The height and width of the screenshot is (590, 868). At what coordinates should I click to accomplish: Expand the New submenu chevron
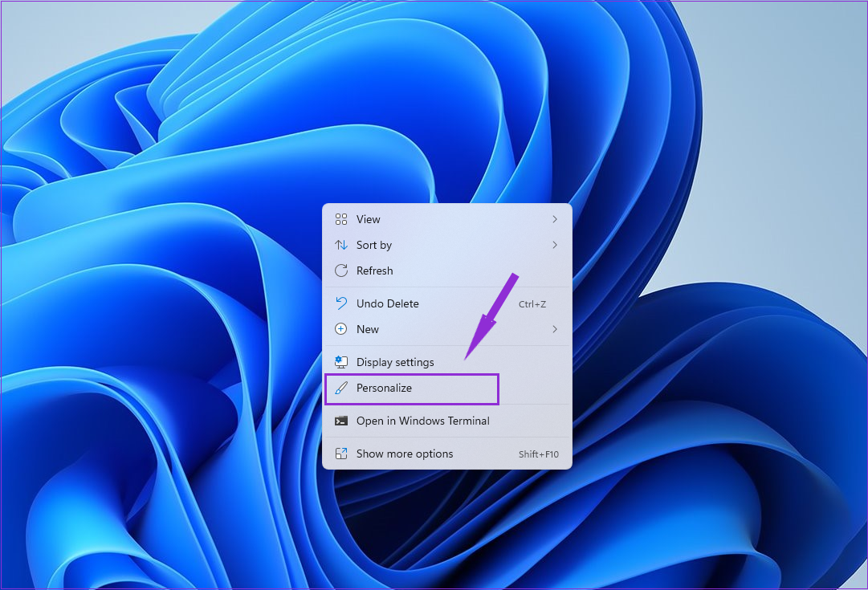coord(556,329)
